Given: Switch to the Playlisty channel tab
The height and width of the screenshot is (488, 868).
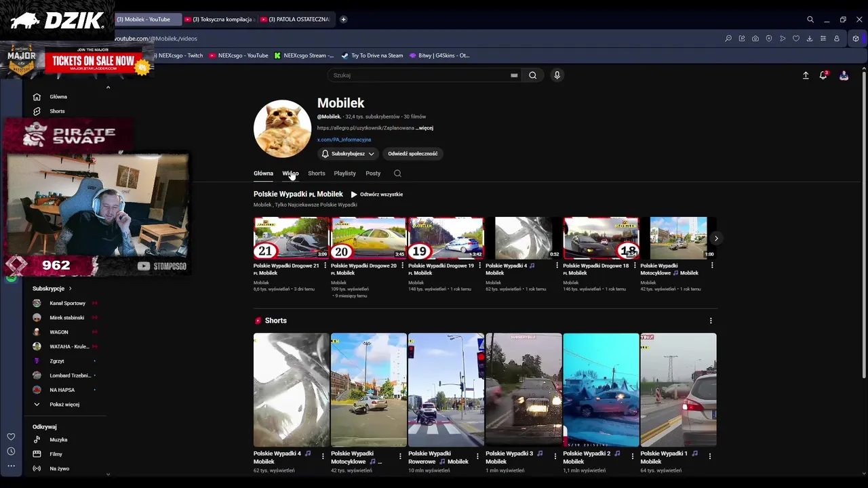Looking at the screenshot, I should (x=344, y=174).
